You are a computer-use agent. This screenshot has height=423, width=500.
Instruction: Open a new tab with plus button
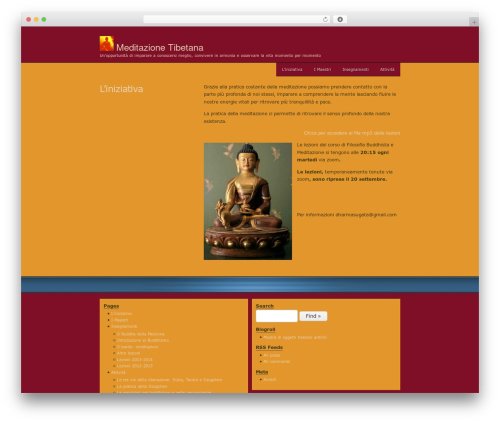click(474, 22)
